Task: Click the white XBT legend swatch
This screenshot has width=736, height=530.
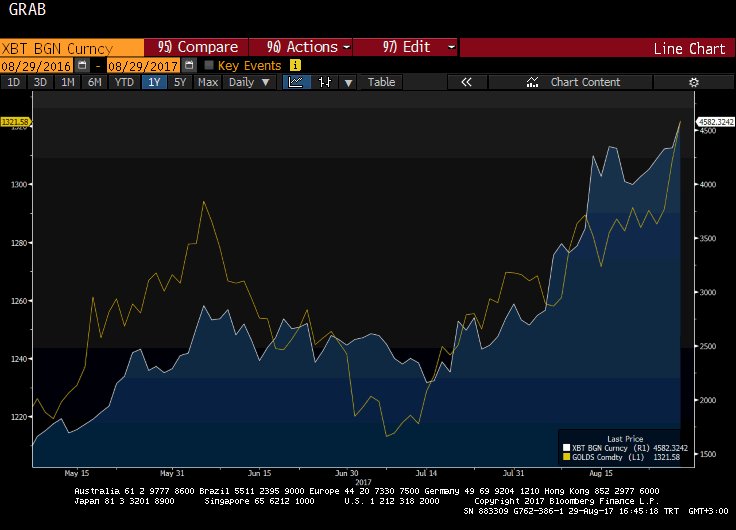Action: (x=567, y=448)
